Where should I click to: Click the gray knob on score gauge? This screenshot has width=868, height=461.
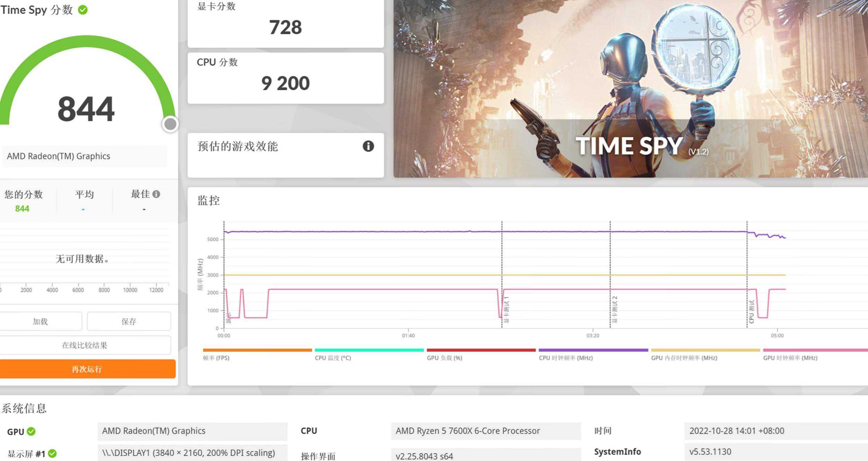click(x=170, y=124)
